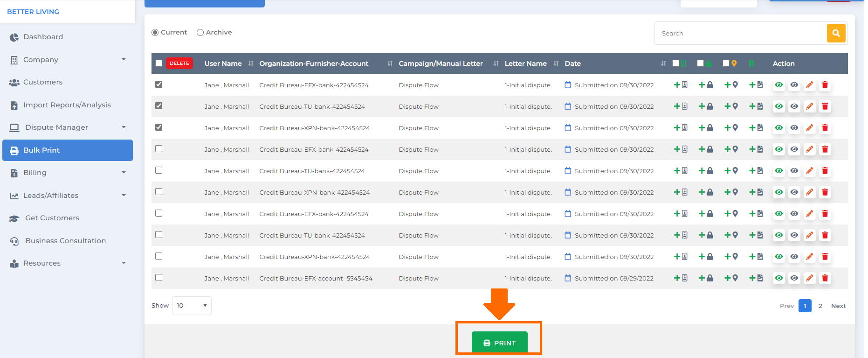Tick header checkbox next to orange location pin
This screenshot has height=358, width=868.
coord(726,63)
